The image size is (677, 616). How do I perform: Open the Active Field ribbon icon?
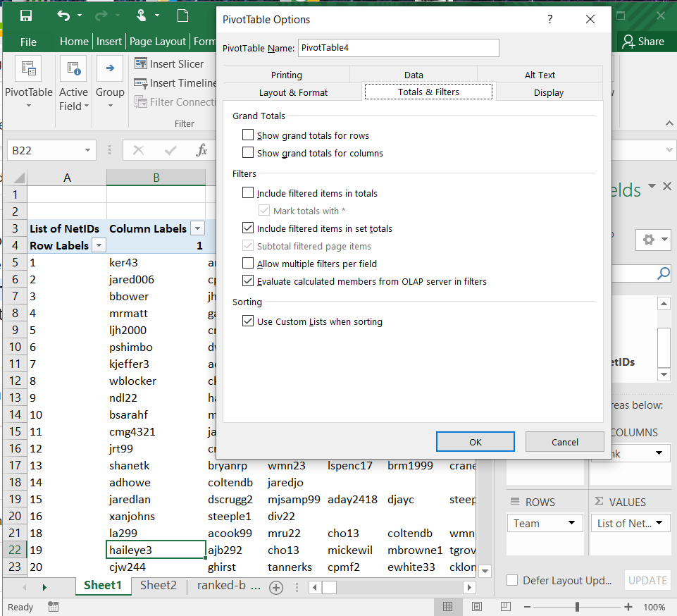(x=73, y=69)
